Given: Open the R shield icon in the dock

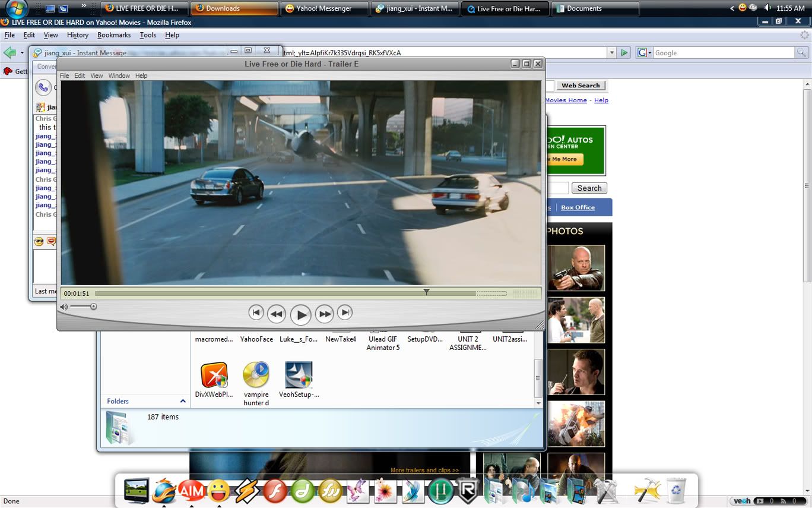Looking at the screenshot, I should click(x=468, y=491).
